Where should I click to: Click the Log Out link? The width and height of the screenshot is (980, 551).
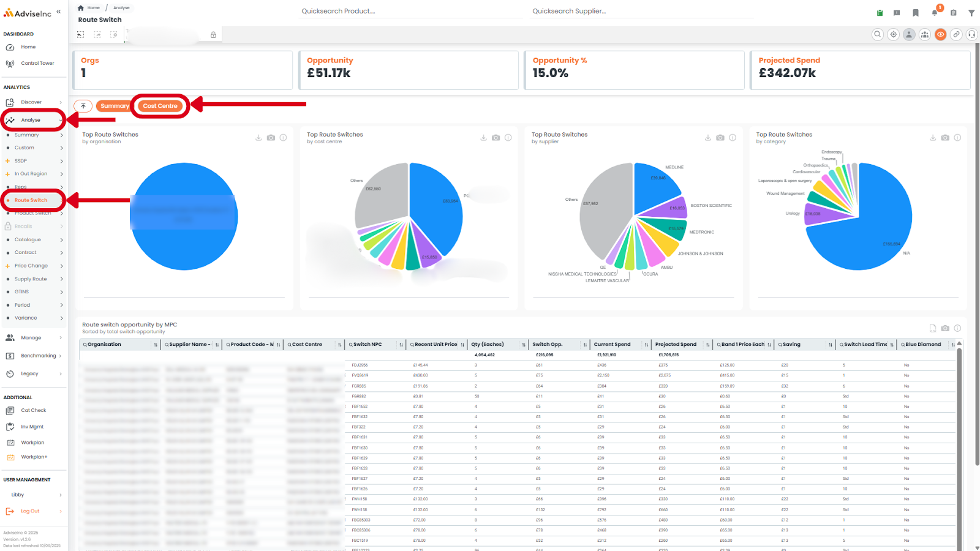coord(30,511)
